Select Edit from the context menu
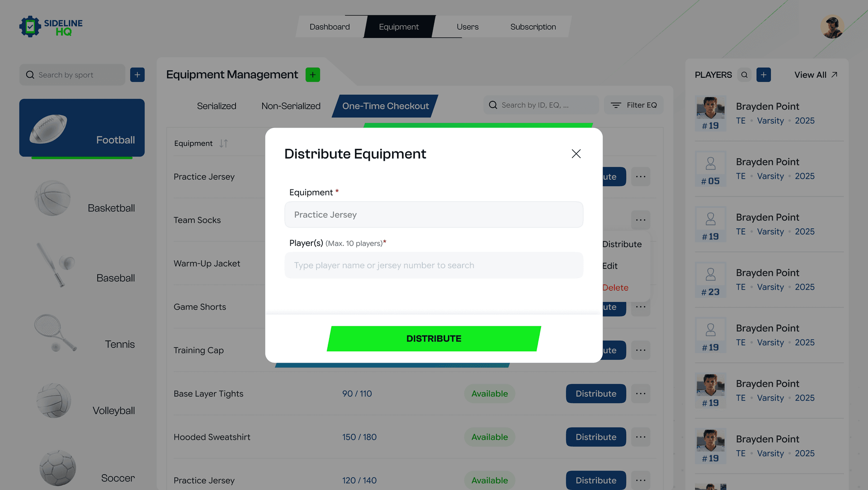 (x=610, y=266)
